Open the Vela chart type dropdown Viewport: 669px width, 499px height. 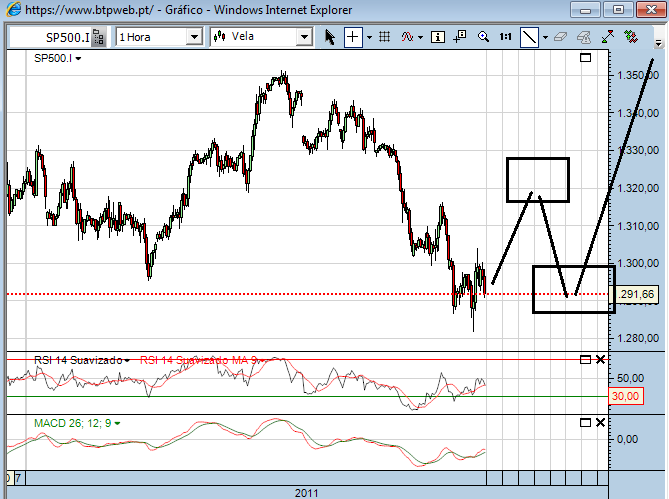[x=304, y=37]
